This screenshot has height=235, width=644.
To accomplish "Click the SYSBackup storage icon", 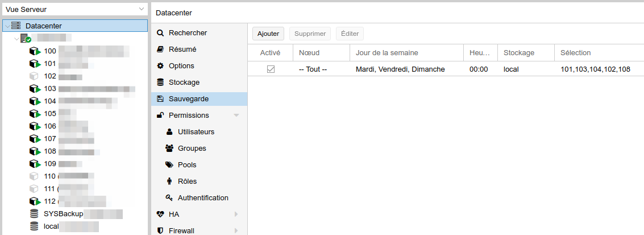I will 35,214.
